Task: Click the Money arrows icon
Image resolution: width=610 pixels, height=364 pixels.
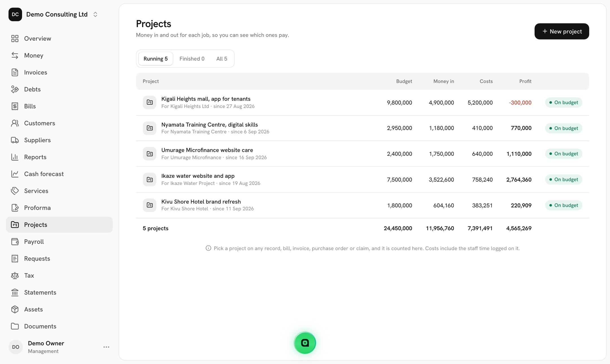Action: coord(15,55)
